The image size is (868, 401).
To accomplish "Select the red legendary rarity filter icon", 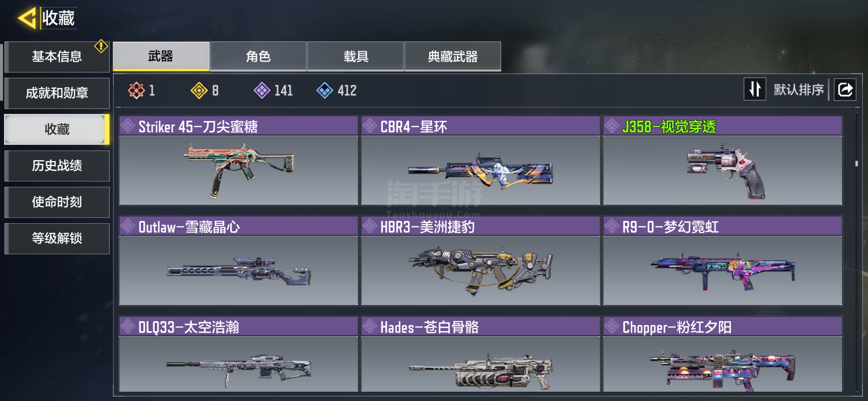I will 136,90.
